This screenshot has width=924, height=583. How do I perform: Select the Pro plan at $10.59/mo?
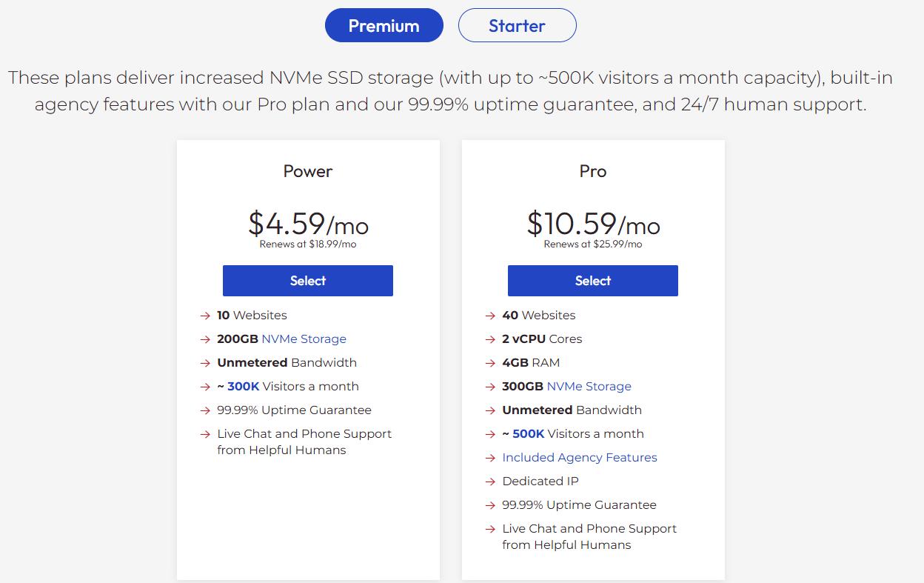point(592,281)
